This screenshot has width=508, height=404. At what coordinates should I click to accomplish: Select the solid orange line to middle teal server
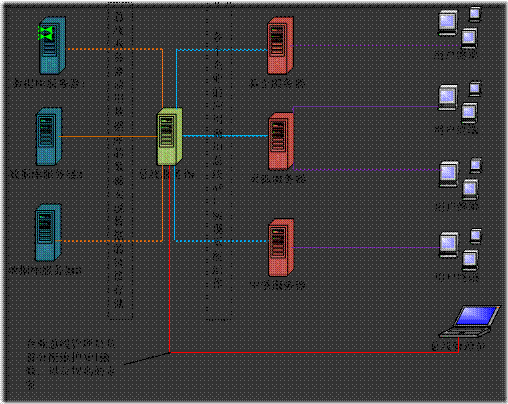108,136
